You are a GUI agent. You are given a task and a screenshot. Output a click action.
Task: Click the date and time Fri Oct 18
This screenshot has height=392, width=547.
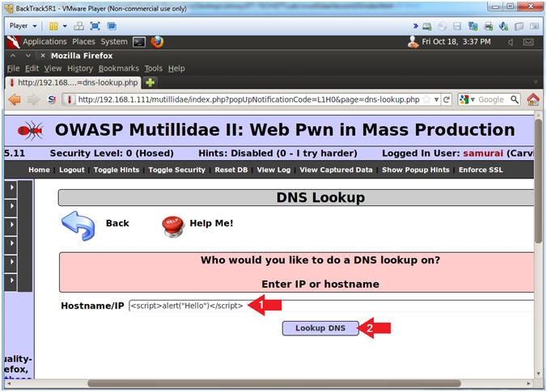click(456, 42)
